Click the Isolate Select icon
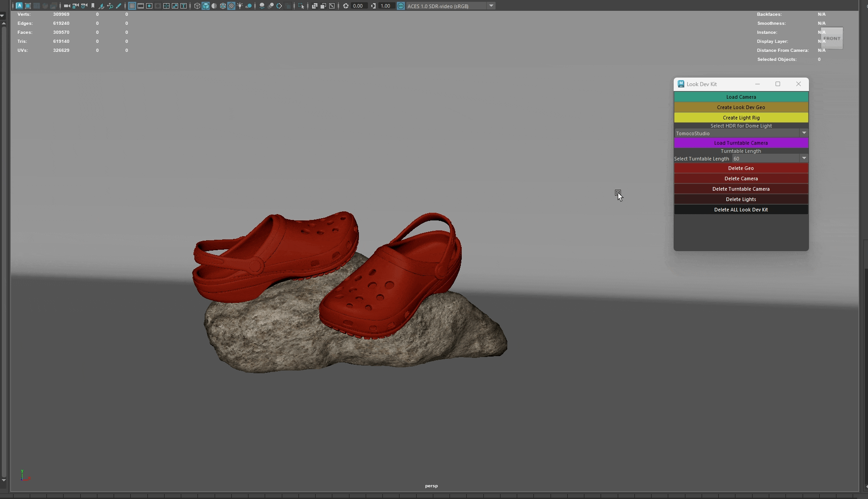This screenshot has width=868, height=499. point(301,6)
